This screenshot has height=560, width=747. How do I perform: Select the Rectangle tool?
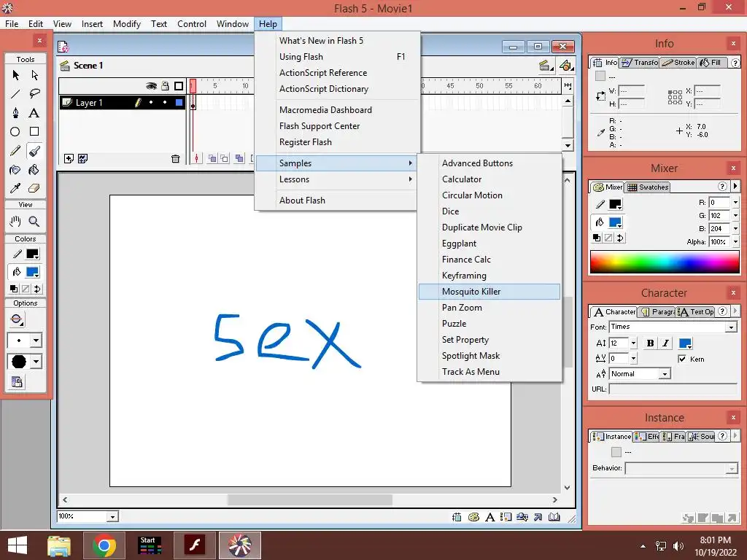click(34, 132)
